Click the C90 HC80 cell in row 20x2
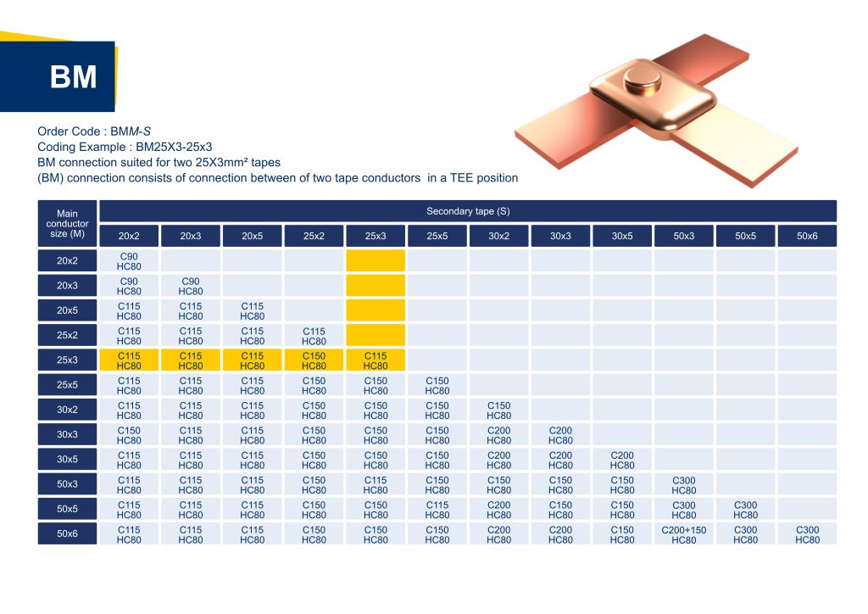The image size is (868, 614). [x=129, y=261]
